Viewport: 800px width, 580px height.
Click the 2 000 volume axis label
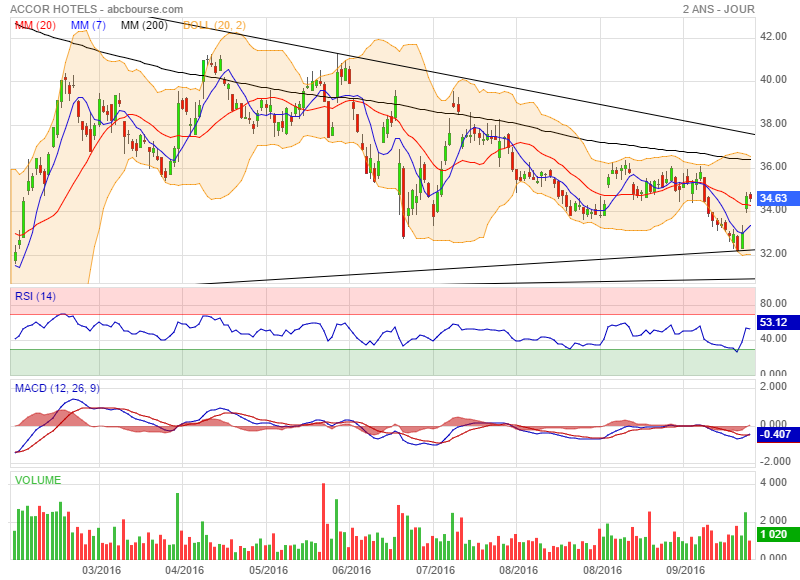[x=773, y=520]
